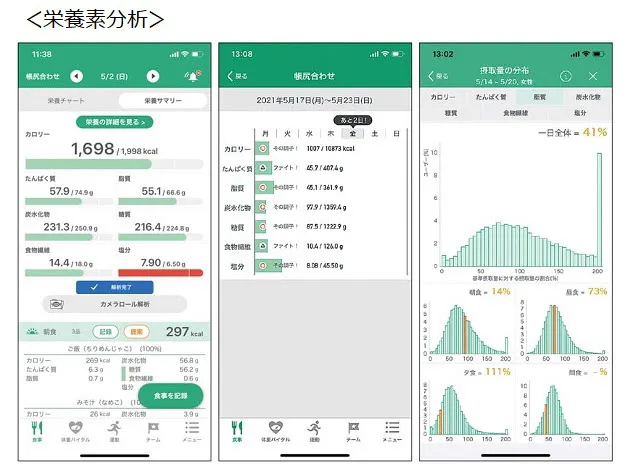
Task: Tap the camera roll icon beside カメラロール解析
Action: pos(57,304)
